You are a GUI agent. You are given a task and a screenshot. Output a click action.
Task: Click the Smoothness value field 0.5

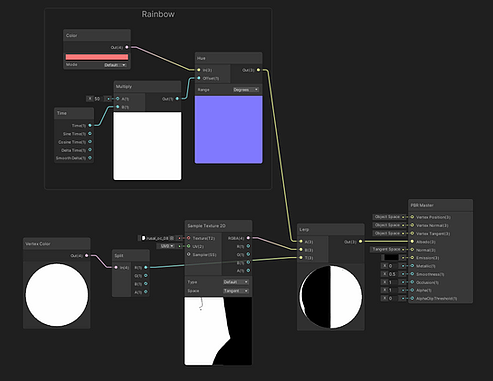pos(393,274)
